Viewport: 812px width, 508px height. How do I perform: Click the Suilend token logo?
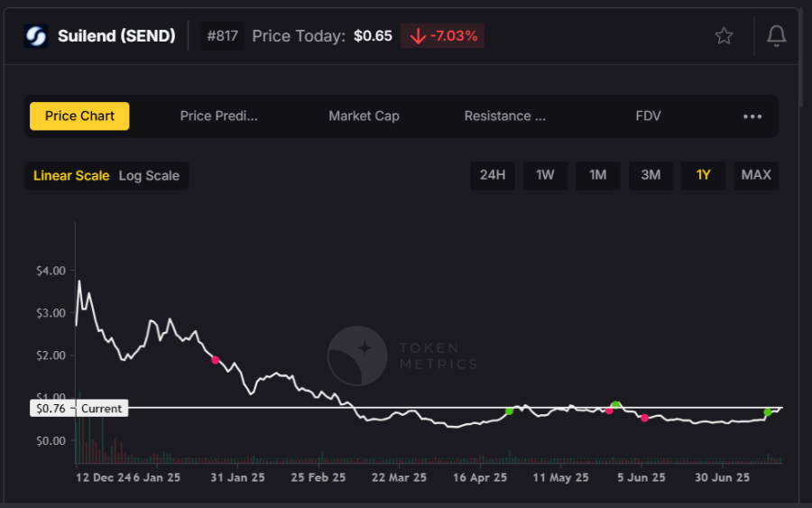click(36, 36)
